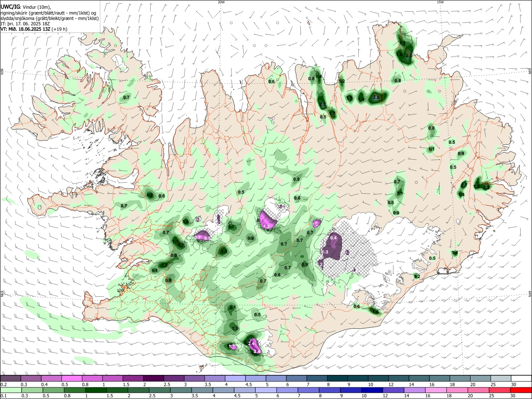This screenshot has width=532, height=399.
Task: Click the light violet 14–16 rain-scale swatch
Action: 415,390
